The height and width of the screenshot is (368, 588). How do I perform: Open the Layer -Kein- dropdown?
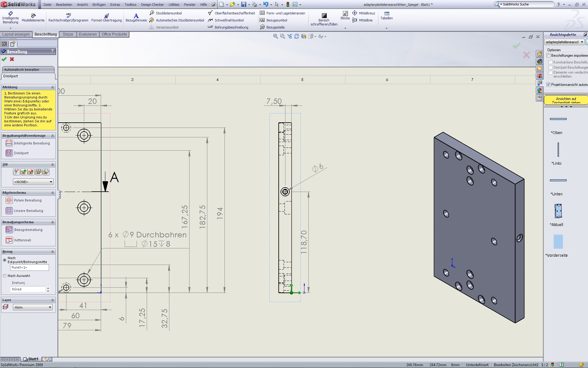[33, 307]
